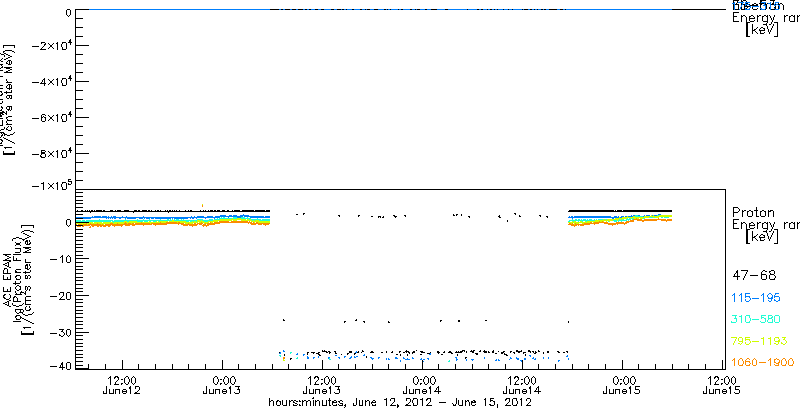This screenshot has width=800, height=410.
Task: Click the -4×10⁴ tick on upper y-axis
Action: pyautogui.click(x=51, y=82)
